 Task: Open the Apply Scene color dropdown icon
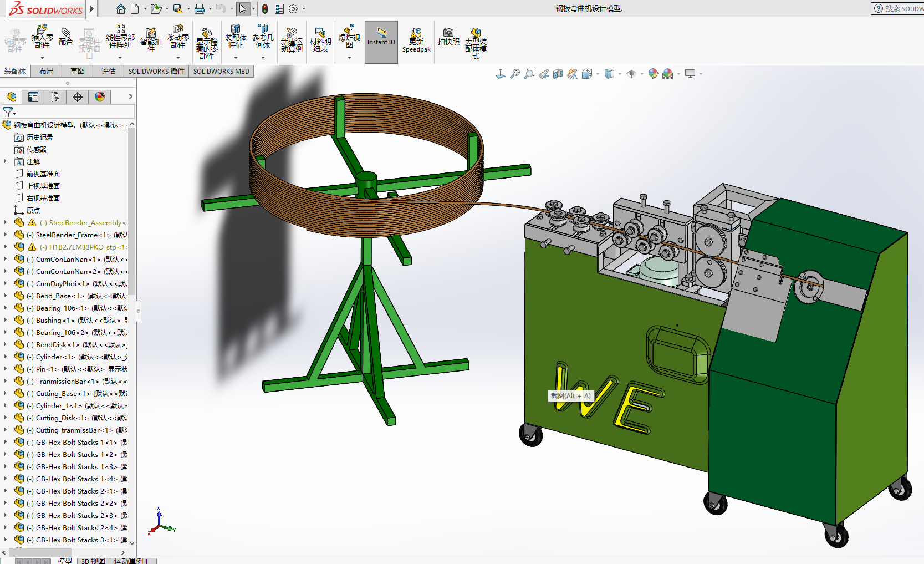[x=670, y=74]
